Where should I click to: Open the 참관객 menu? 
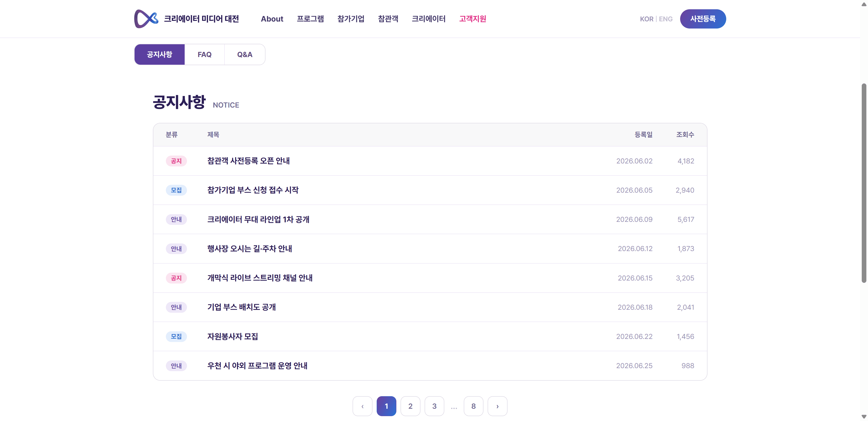point(388,19)
